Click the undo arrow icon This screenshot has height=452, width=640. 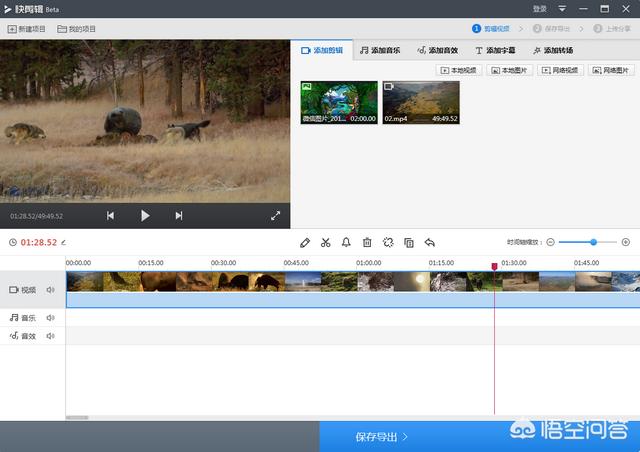point(430,242)
